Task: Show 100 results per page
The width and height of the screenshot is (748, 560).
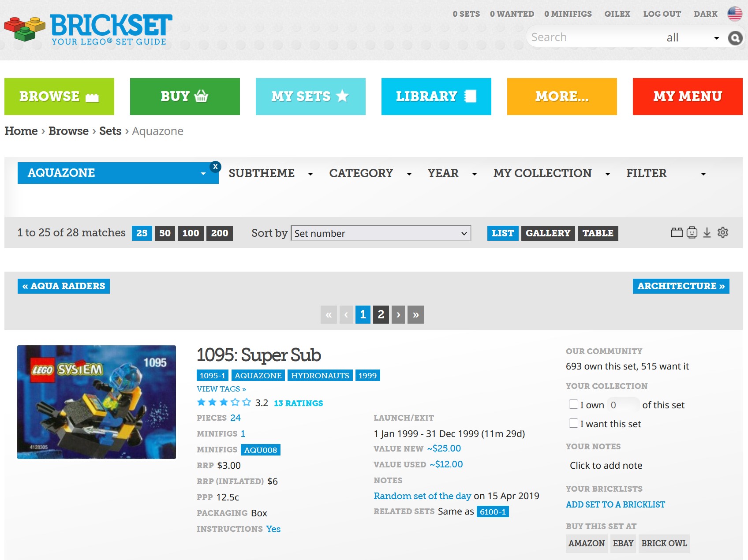Action: pyautogui.click(x=191, y=233)
